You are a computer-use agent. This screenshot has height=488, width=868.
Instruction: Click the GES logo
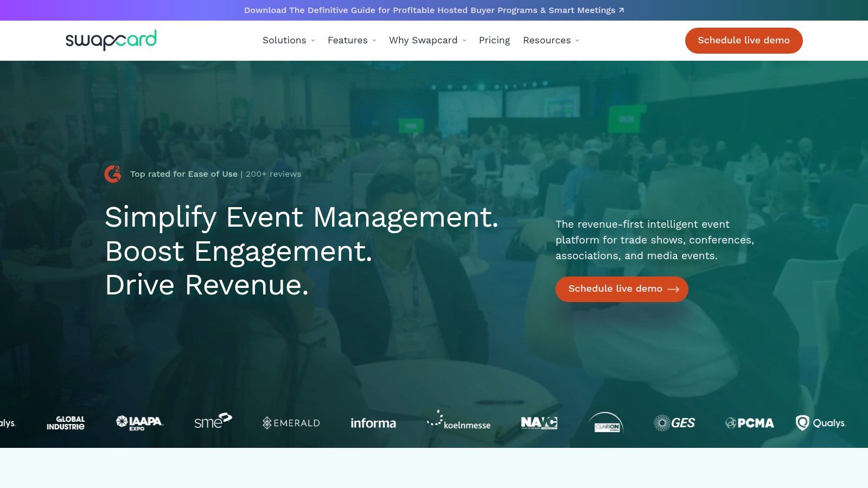(x=674, y=423)
